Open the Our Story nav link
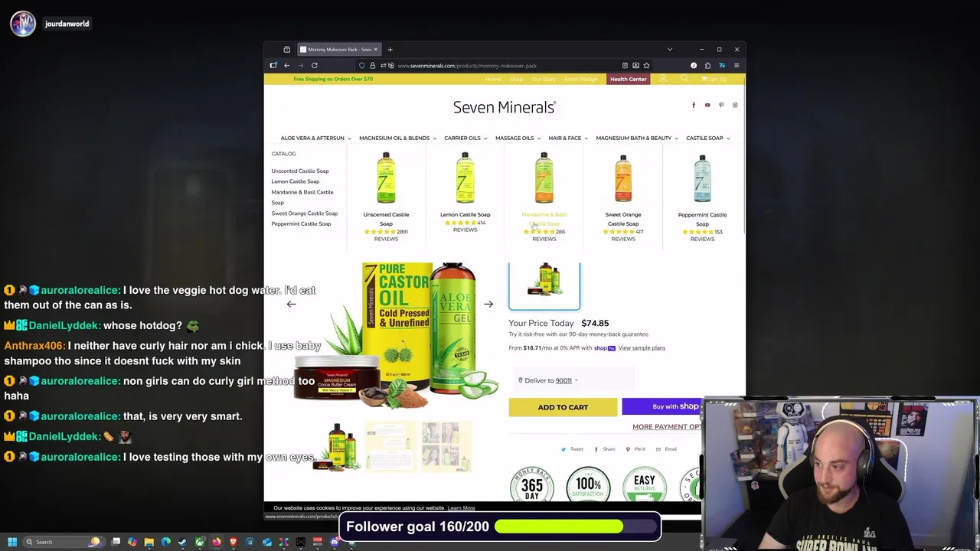The image size is (980, 551). click(544, 79)
